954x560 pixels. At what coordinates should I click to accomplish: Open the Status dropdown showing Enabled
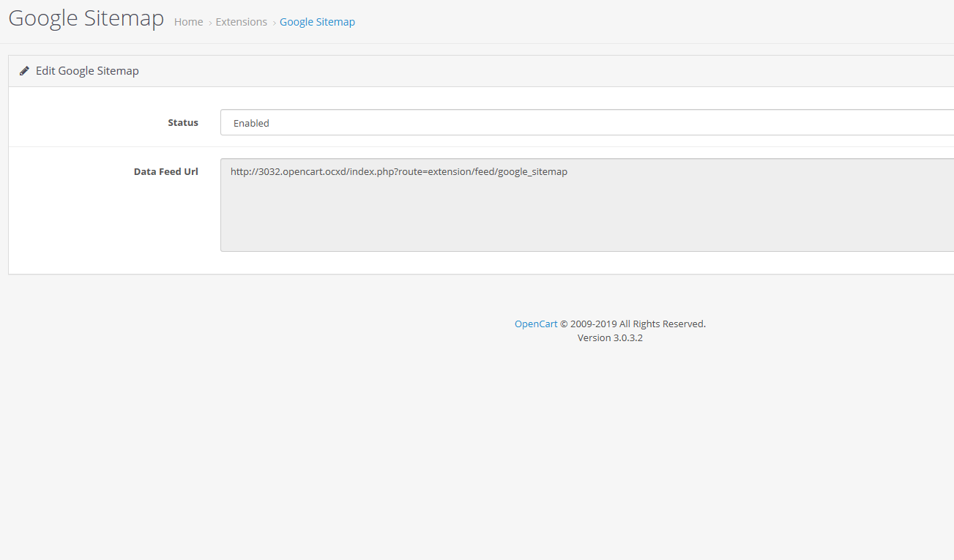[x=587, y=123]
